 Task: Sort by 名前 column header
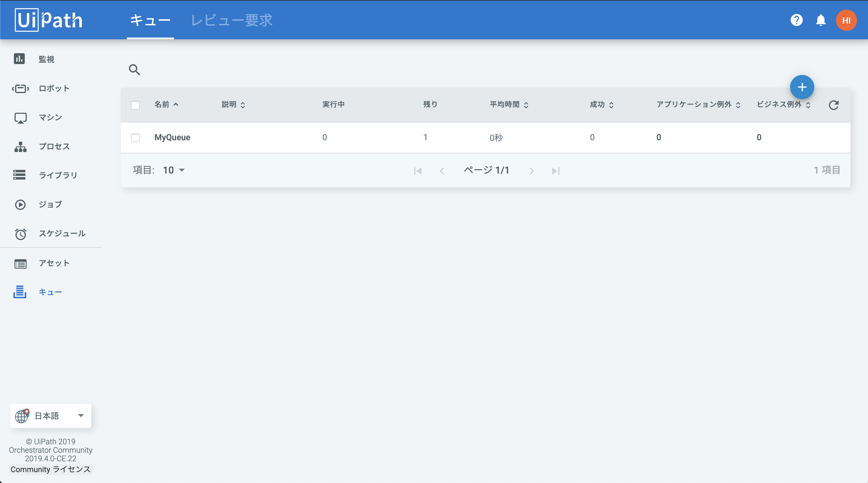pyautogui.click(x=166, y=105)
